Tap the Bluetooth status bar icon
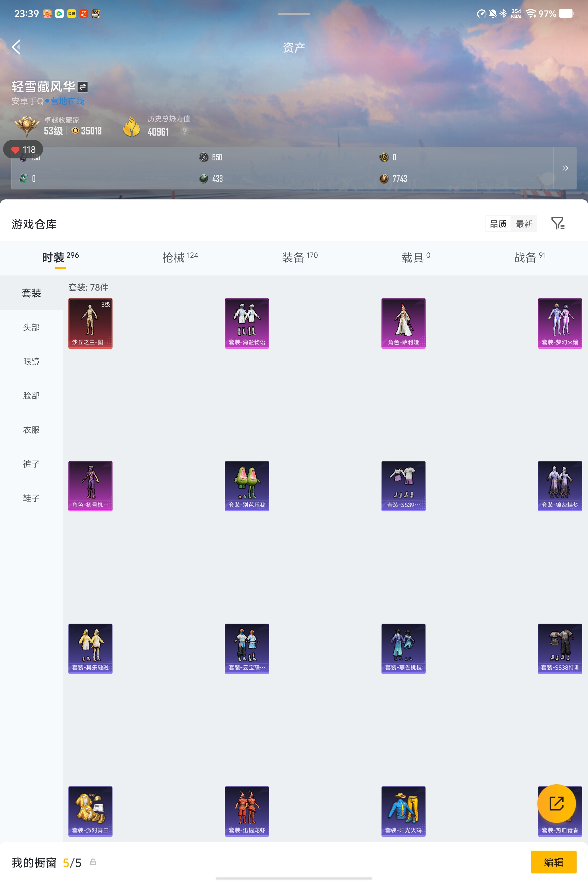The image size is (588, 882). point(503,13)
